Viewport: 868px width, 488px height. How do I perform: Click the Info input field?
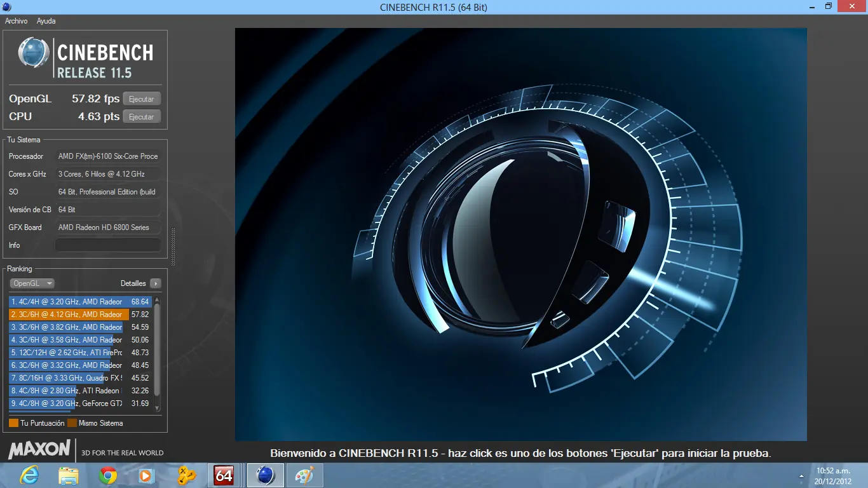tap(107, 245)
